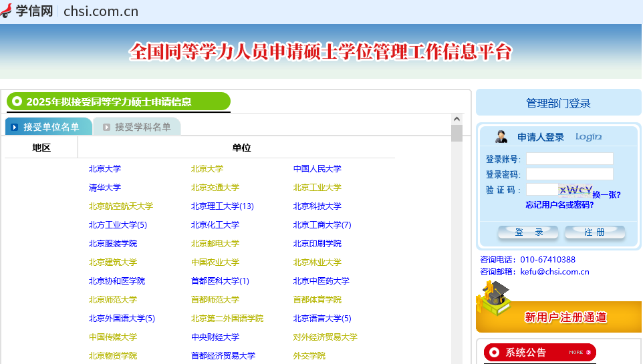Open 北京林业大学 link
Viewport: 643px width, 364px height.
click(x=317, y=262)
